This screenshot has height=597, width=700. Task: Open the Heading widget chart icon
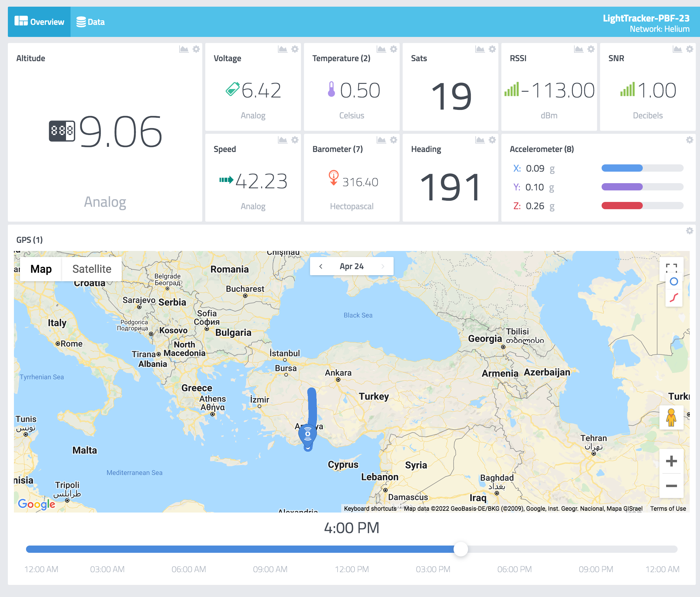[480, 140]
